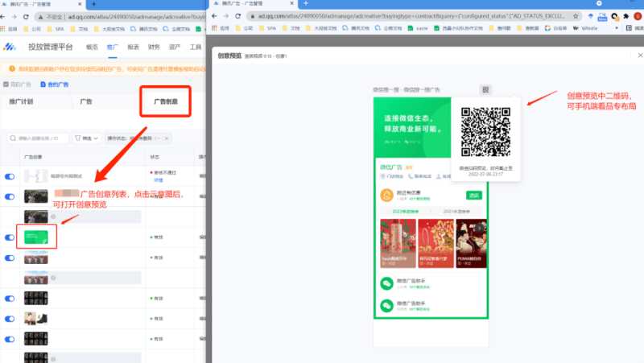Switch to the 2021年度榜单 tab in the preview
The width and height of the screenshot is (644, 363).
(x=456, y=212)
